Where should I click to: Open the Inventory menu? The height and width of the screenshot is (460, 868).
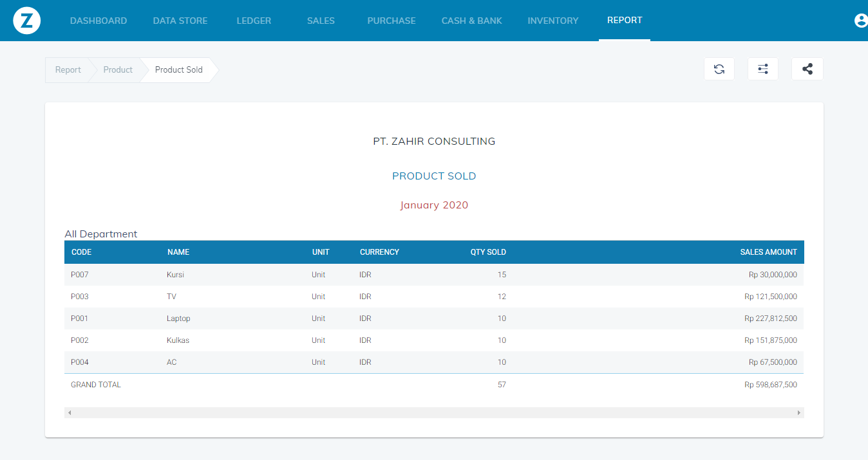coord(553,21)
